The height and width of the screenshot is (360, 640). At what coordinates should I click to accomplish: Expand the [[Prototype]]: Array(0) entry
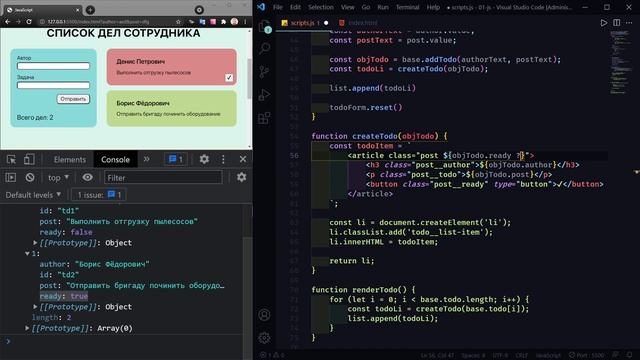(27, 328)
